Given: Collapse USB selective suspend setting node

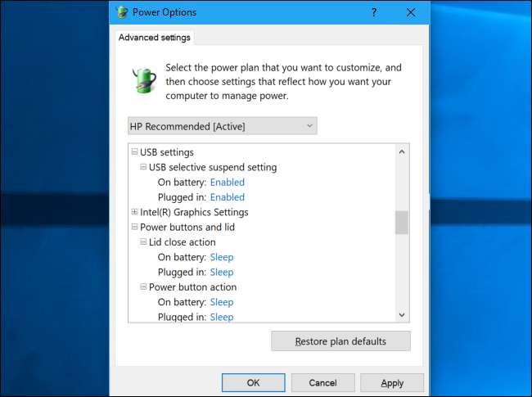Looking at the screenshot, I should [x=143, y=167].
